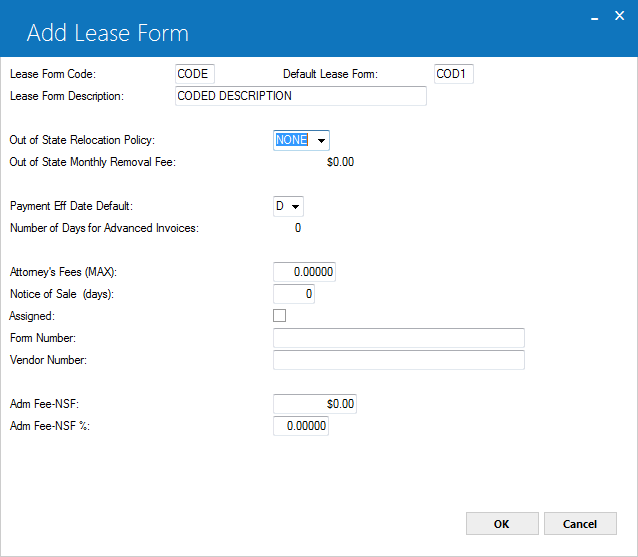
Task: Click the Add Lease Form title text
Action: [x=108, y=33]
